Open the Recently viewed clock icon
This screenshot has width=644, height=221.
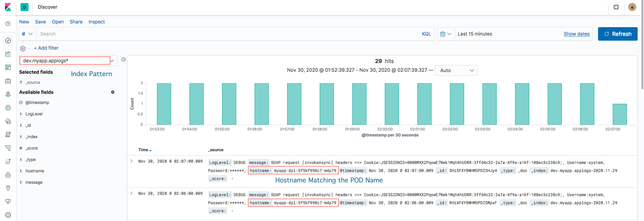[x=8, y=24]
